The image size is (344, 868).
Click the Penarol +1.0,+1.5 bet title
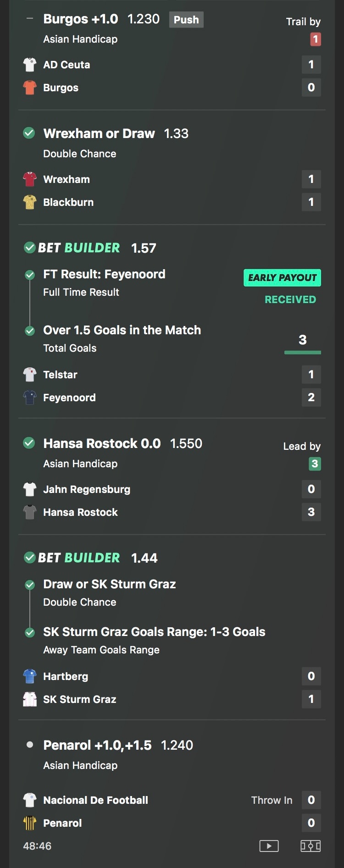pos(97,745)
